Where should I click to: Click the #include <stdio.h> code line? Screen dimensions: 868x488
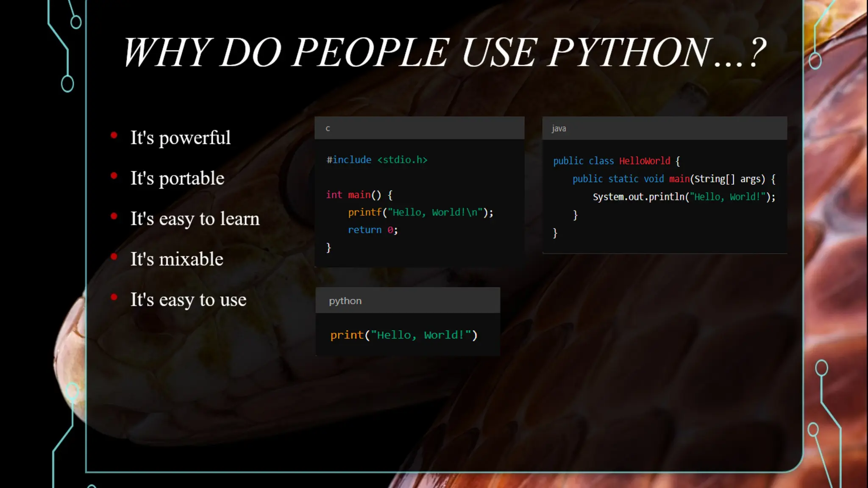click(376, 160)
